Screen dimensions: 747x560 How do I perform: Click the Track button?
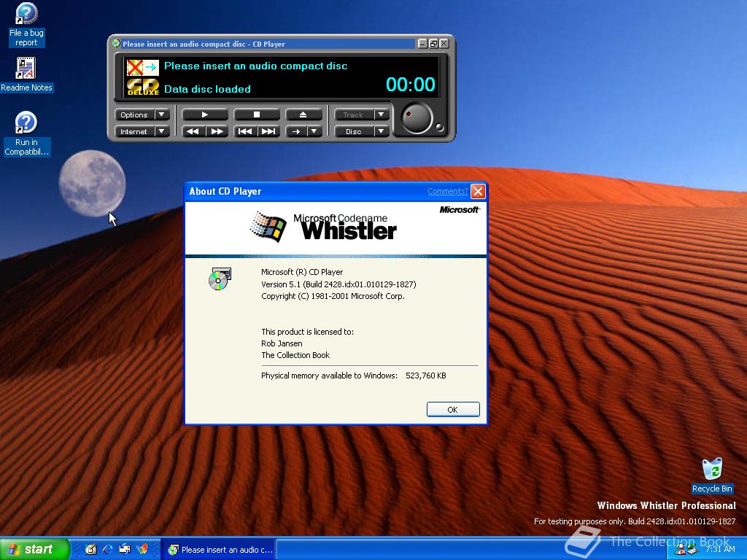tap(354, 114)
